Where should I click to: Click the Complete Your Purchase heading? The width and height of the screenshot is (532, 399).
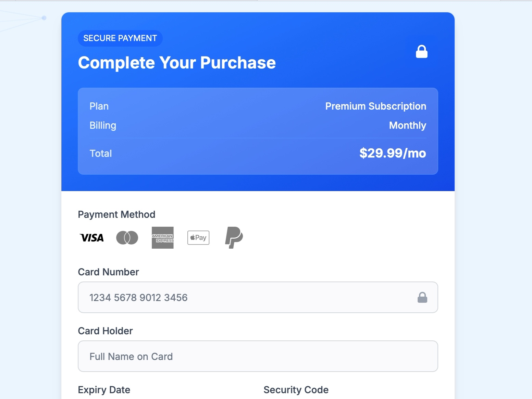click(177, 63)
